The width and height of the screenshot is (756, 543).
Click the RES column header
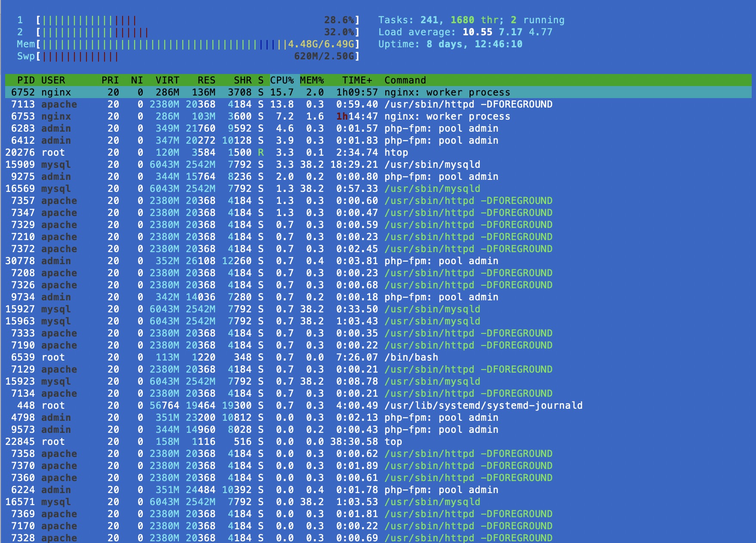[206, 80]
